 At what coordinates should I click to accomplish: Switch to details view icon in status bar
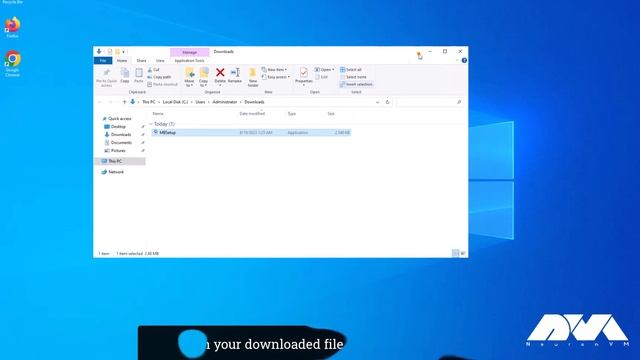point(456,253)
